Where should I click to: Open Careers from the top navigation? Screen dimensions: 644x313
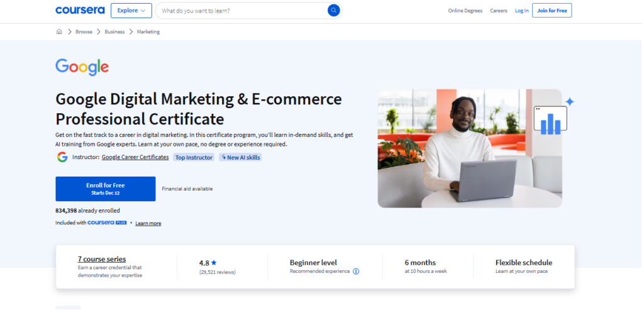(499, 11)
